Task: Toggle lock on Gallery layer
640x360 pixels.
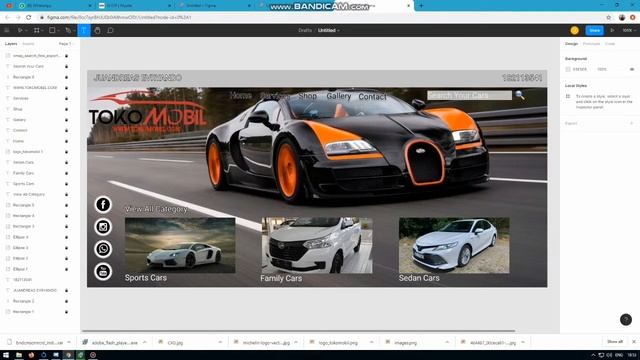Action: point(67,120)
